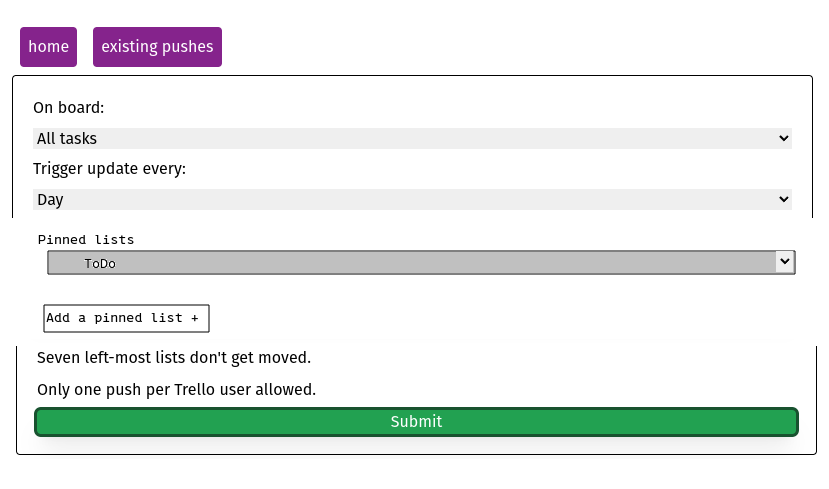Go to the home page button
The height and width of the screenshot is (489, 829).
click(x=49, y=47)
